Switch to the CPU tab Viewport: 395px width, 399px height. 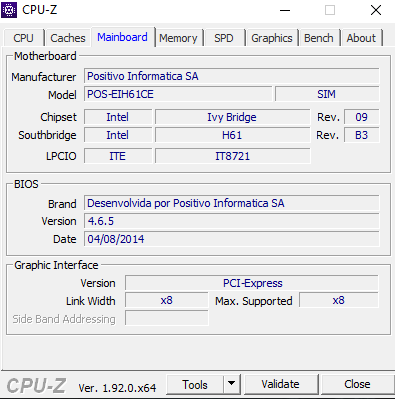[24, 38]
